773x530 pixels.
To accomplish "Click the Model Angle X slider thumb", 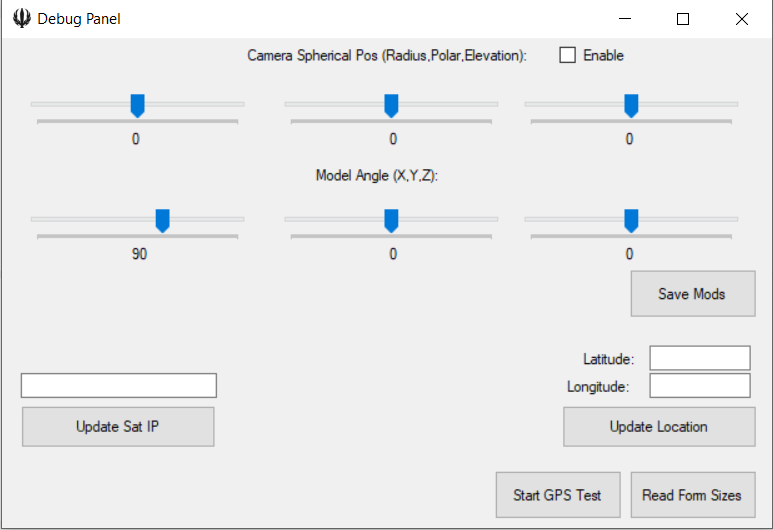I will pyautogui.click(x=162, y=220).
